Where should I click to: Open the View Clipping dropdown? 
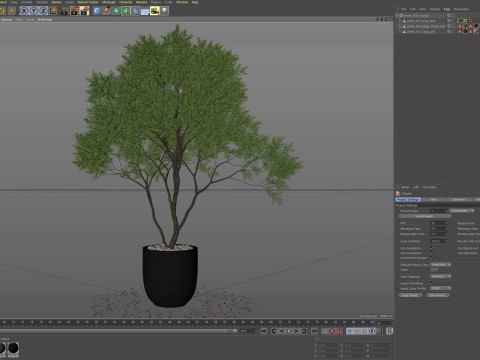click(x=441, y=276)
